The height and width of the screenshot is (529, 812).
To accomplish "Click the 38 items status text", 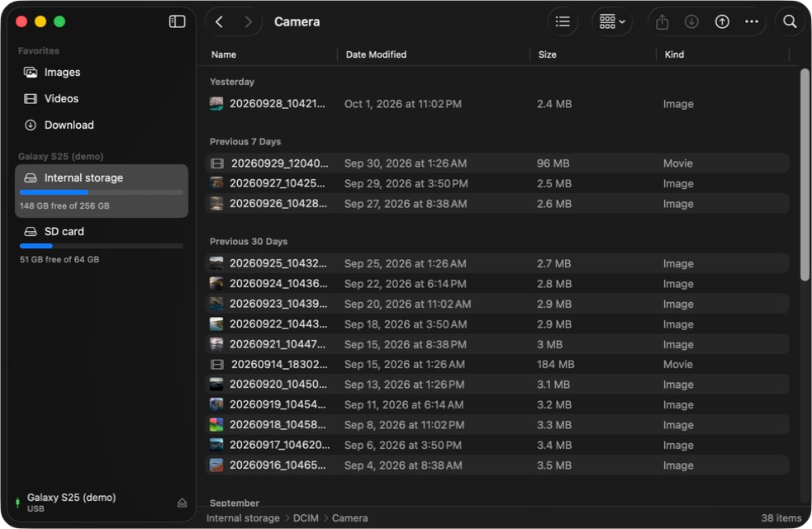I will [781, 518].
